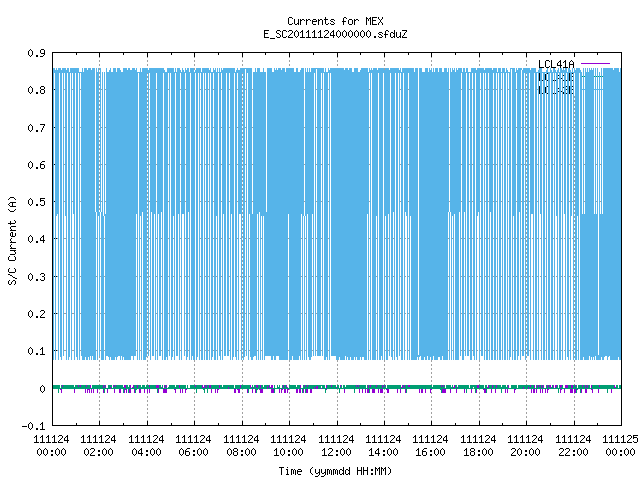Select the file name E_SC20111124000000.sfduZ
Viewport: 640px width, 480px height.
coord(335,34)
